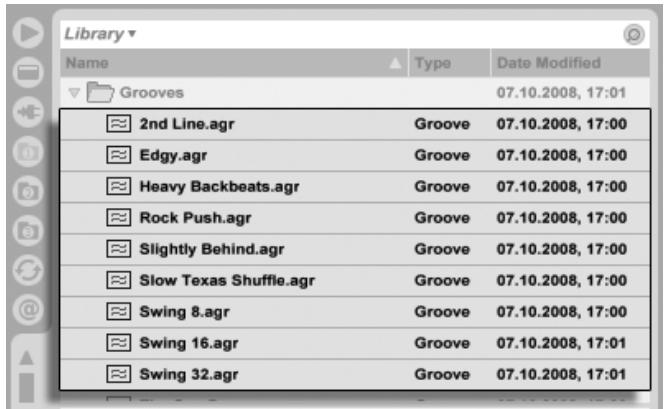This screenshot has height=409, width=665.
Task: Select Slightly Behind.agr groove file
Action: point(355,249)
